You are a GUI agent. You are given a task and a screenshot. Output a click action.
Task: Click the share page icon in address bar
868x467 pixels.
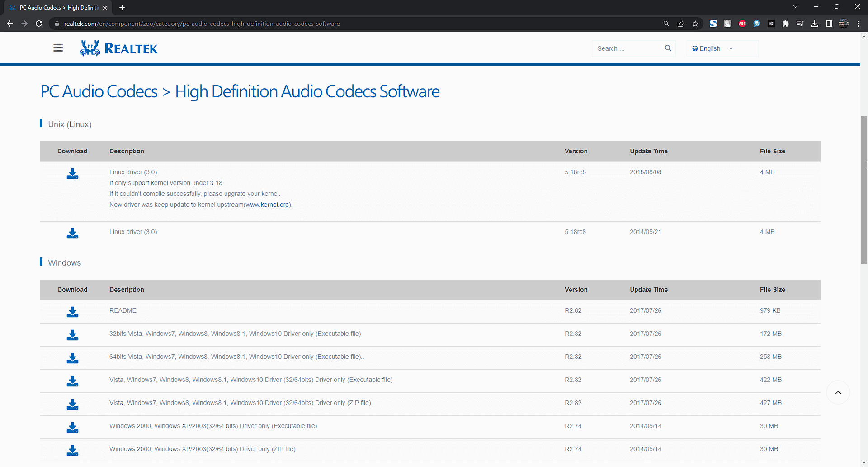tap(681, 24)
